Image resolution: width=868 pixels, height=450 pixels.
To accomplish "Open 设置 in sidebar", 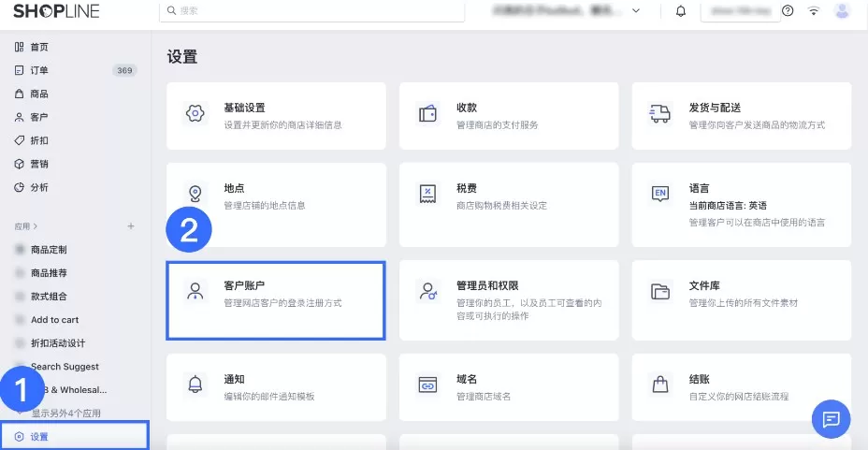I will point(75,437).
